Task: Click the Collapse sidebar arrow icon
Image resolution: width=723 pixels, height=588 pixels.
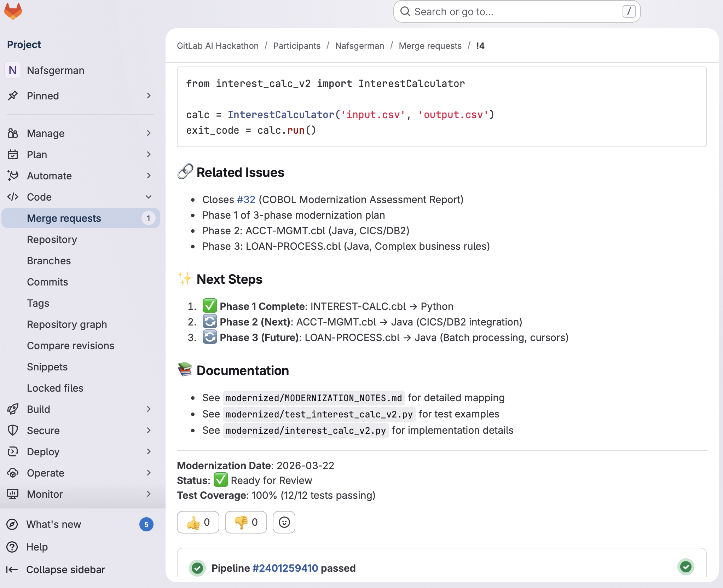Action: click(x=12, y=570)
